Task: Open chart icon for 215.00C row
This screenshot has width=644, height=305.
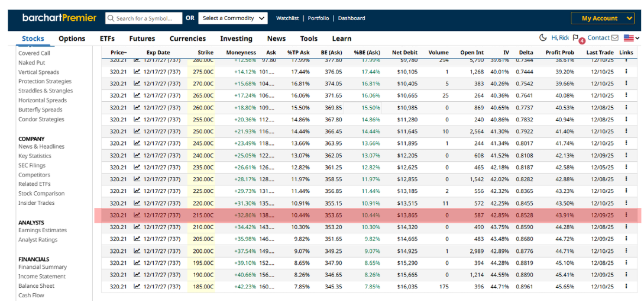Action: pyautogui.click(x=137, y=215)
